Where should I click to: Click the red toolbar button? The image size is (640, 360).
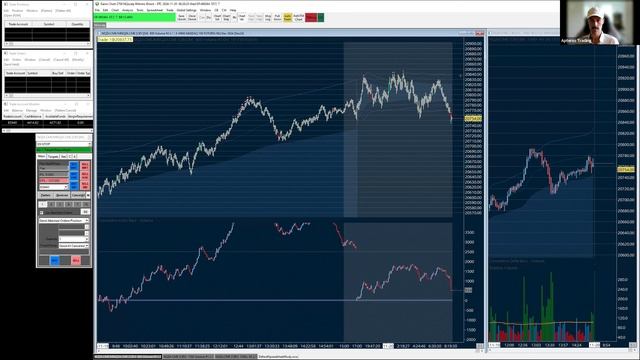click(311, 18)
